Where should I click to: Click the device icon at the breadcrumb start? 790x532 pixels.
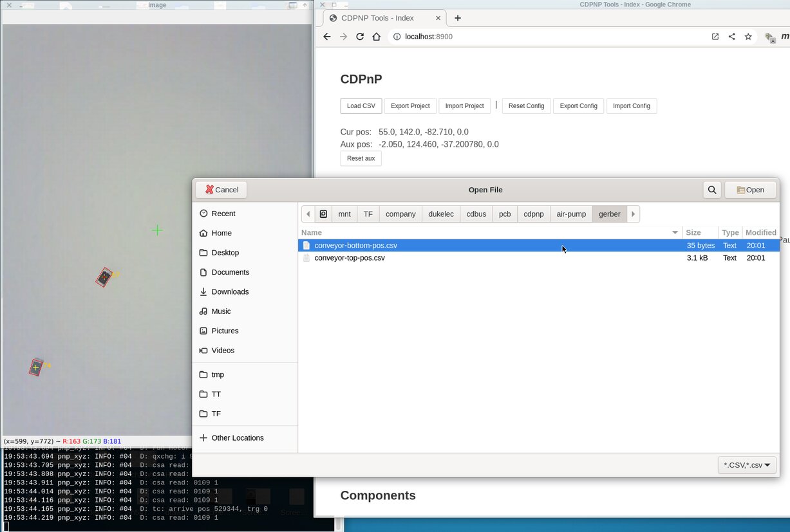coord(323,214)
